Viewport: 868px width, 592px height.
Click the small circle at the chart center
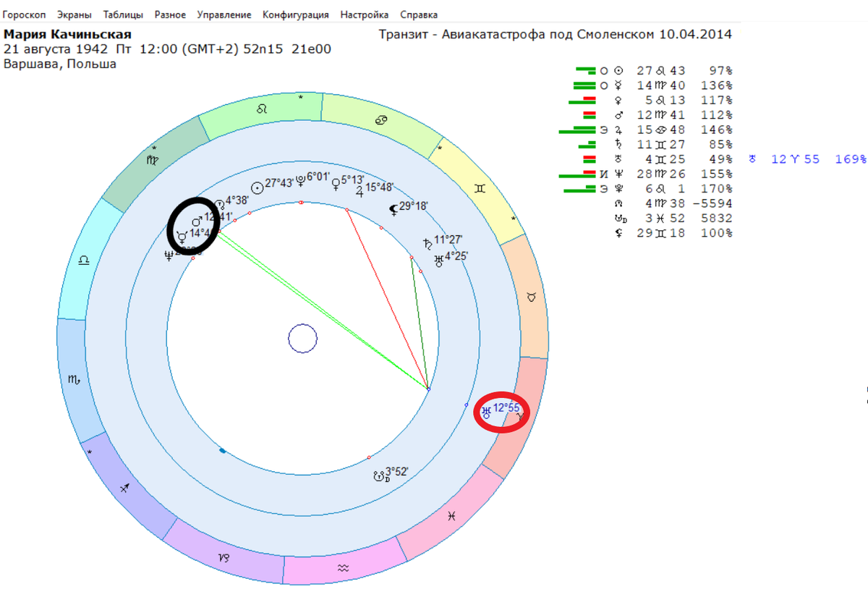point(302,339)
